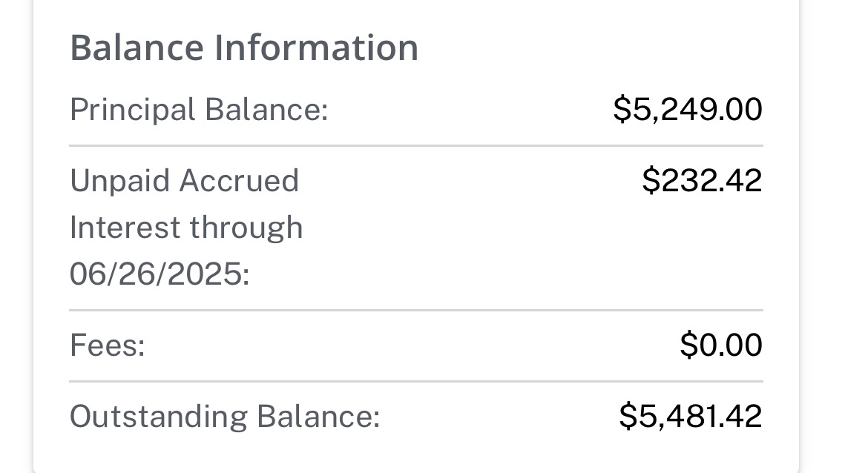Select the $0.00 fees amount
Image resolution: width=868 pixels, height=473 pixels.
coord(721,345)
